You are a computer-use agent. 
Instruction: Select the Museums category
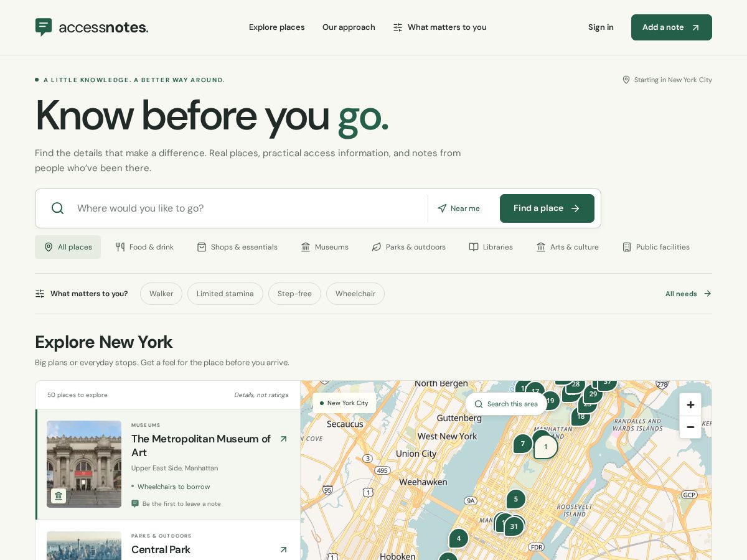[x=324, y=247]
